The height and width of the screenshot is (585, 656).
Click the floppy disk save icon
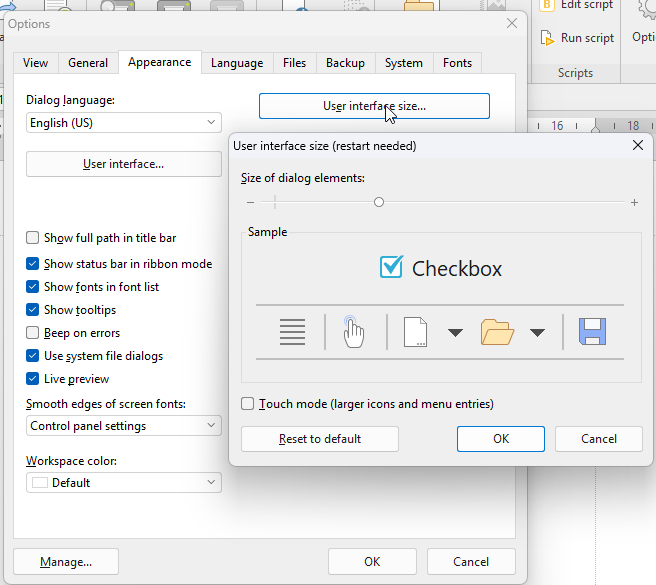pyautogui.click(x=593, y=332)
